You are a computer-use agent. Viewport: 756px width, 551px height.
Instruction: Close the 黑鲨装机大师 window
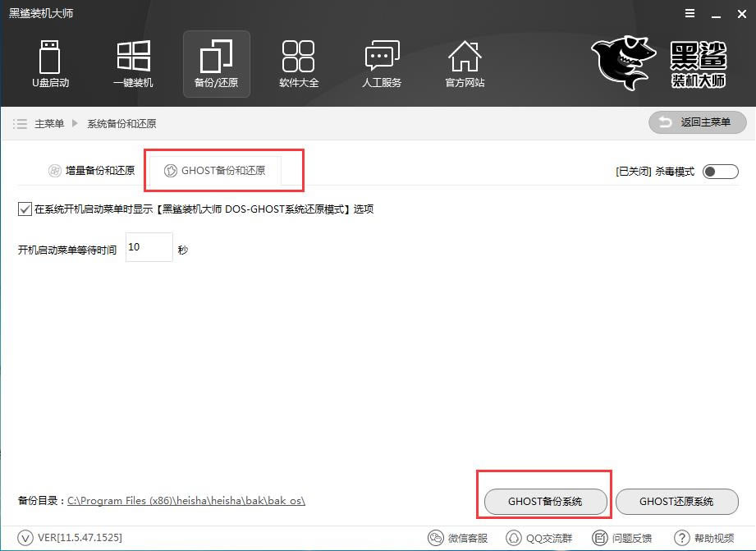742,14
